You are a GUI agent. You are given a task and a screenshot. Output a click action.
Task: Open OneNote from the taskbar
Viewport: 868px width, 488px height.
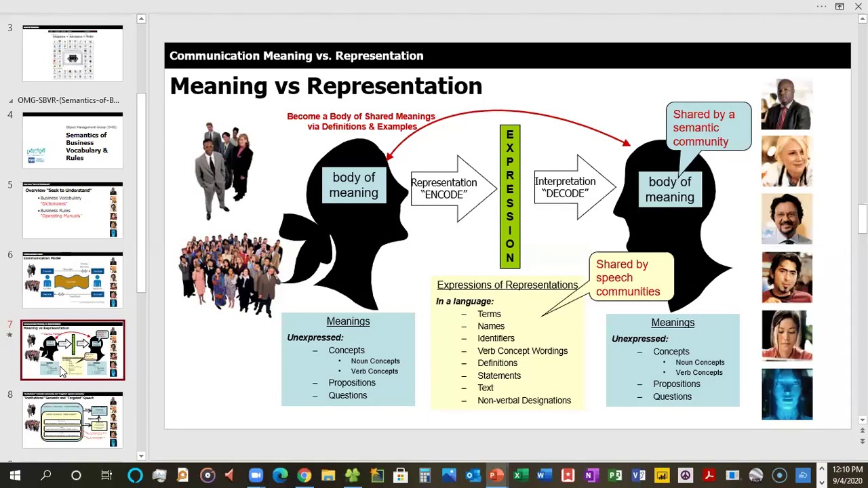591,475
